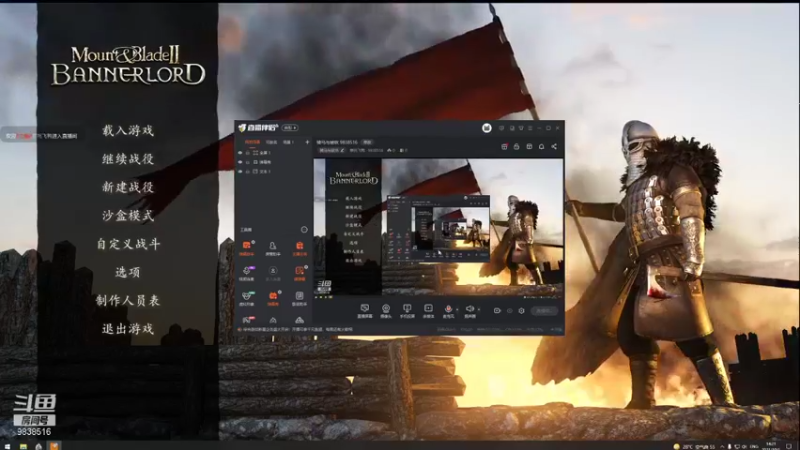Select 继续战役 from the Bannerlord menu
The width and height of the screenshot is (800, 450).
128,159
